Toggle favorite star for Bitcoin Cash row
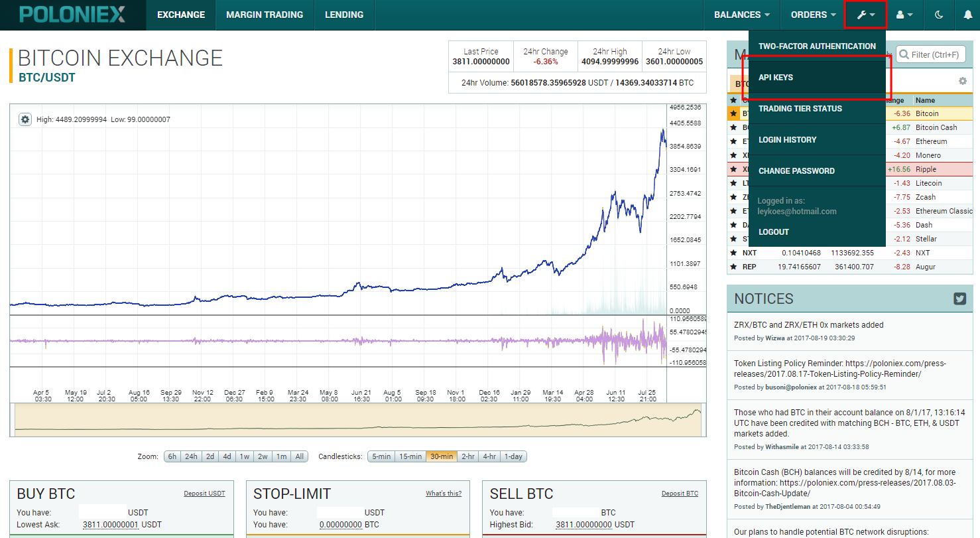 pyautogui.click(x=733, y=127)
